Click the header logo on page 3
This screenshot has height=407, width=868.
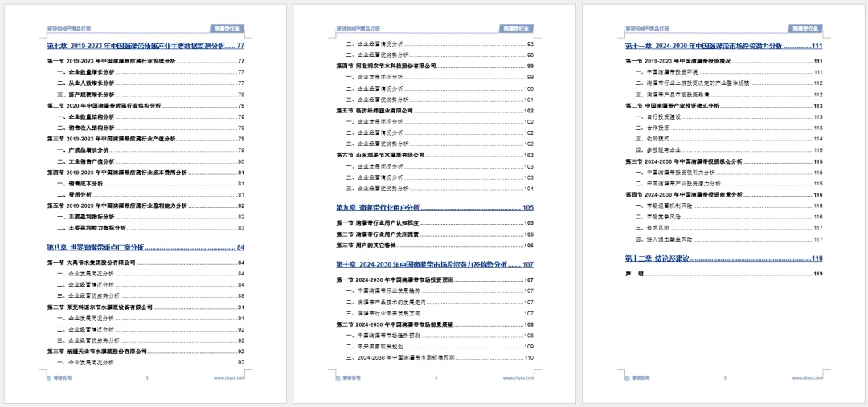tap(69, 28)
